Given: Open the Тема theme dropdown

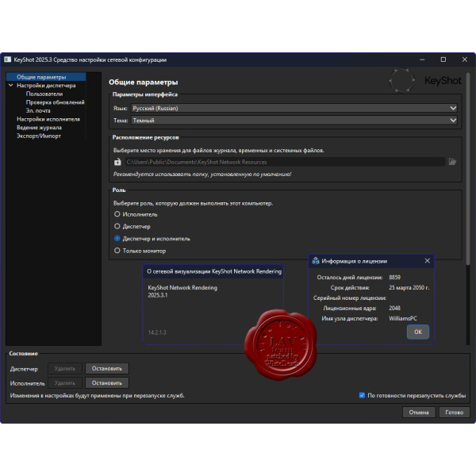Looking at the screenshot, I should [x=294, y=121].
